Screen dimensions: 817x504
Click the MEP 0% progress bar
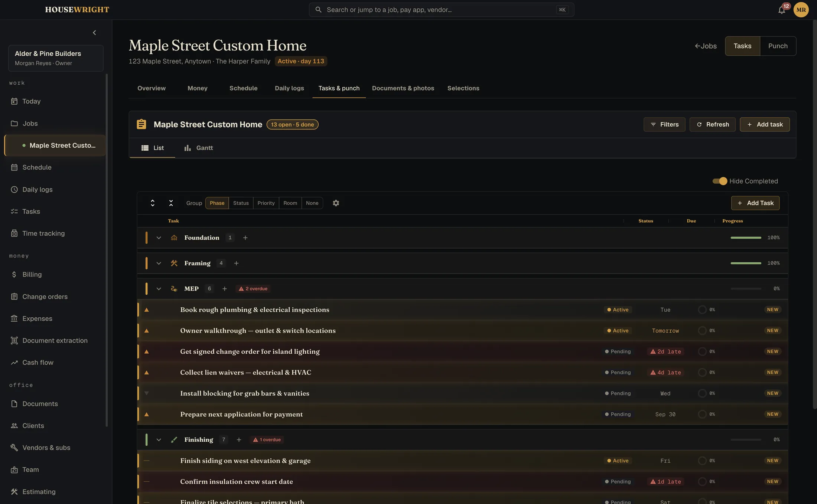point(746,289)
